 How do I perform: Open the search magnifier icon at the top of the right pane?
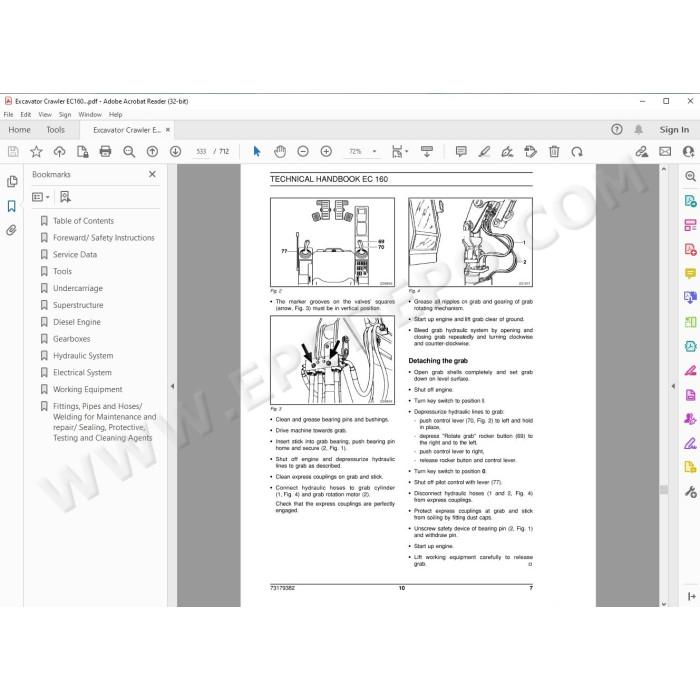point(690,176)
